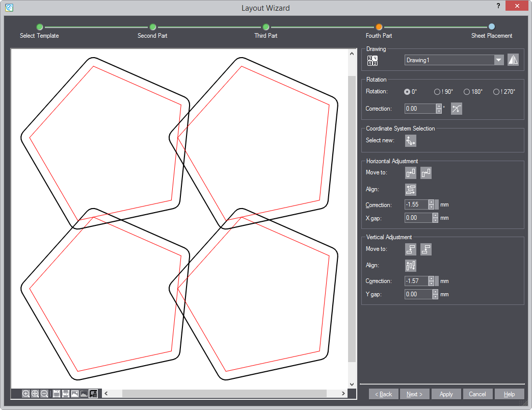Click the mirror drawing icon beside Drawing1
532x410 pixels.
pos(513,60)
